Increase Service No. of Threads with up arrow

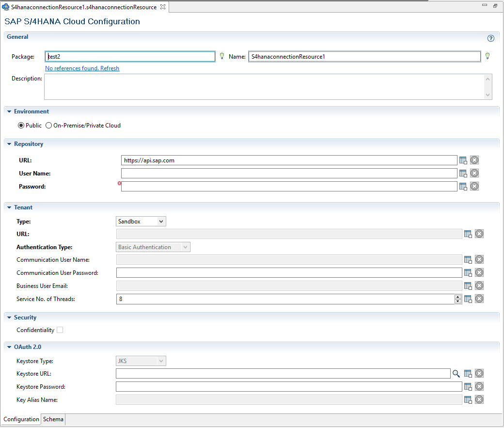(458, 297)
